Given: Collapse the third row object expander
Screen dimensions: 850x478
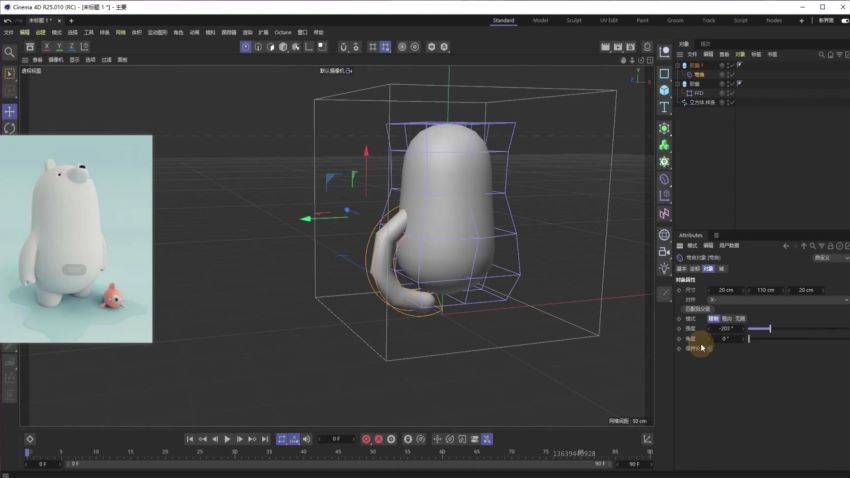Looking at the screenshot, I should click(x=678, y=84).
